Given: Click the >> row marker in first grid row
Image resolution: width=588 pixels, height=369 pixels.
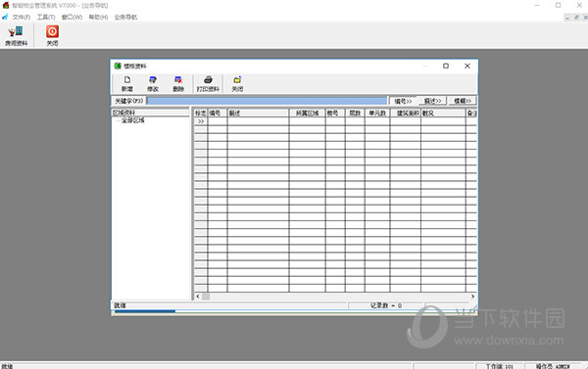Looking at the screenshot, I should tap(201, 121).
